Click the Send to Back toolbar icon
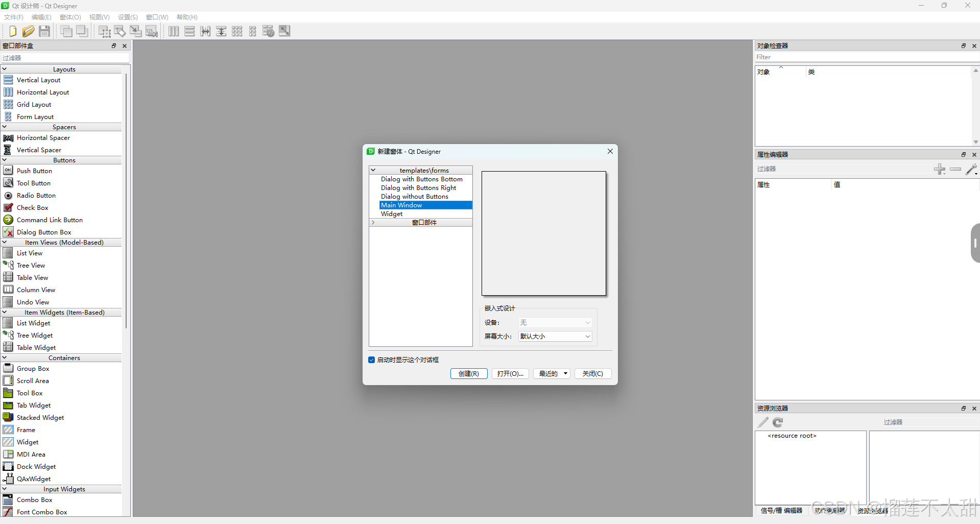Image resolution: width=980 pixels, height=524 pixels. (x=82, y=31)
